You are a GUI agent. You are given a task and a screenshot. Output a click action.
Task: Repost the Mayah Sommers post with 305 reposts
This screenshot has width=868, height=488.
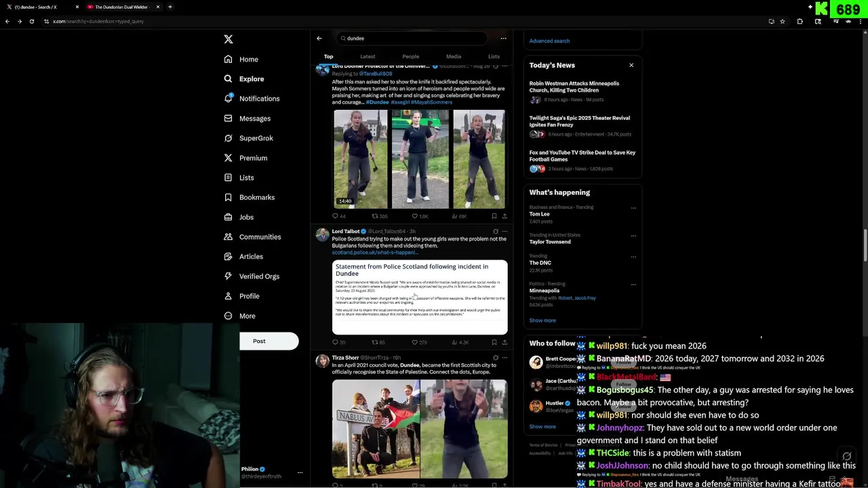[375, 216]
